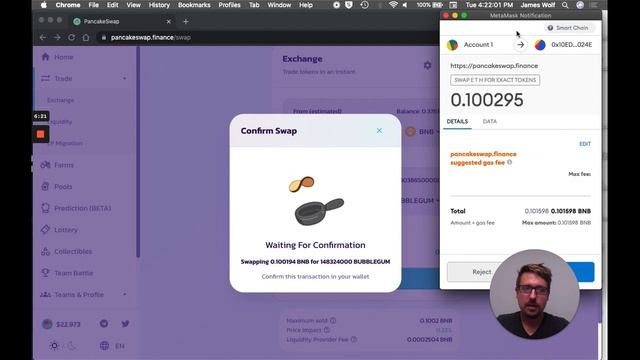Go forward in Chrome
This screenshot has height=360, width=640.
57,37
